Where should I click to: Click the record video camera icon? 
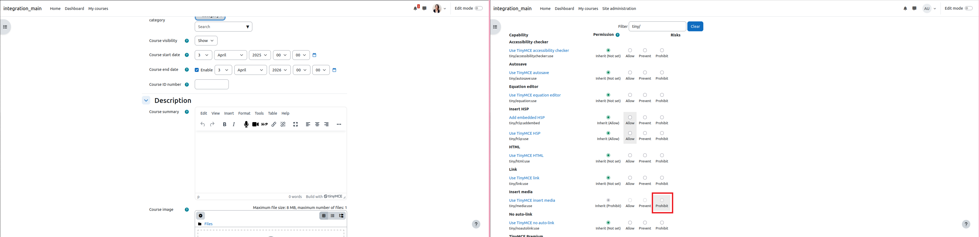pyautogui.click(x=255, y=124)
